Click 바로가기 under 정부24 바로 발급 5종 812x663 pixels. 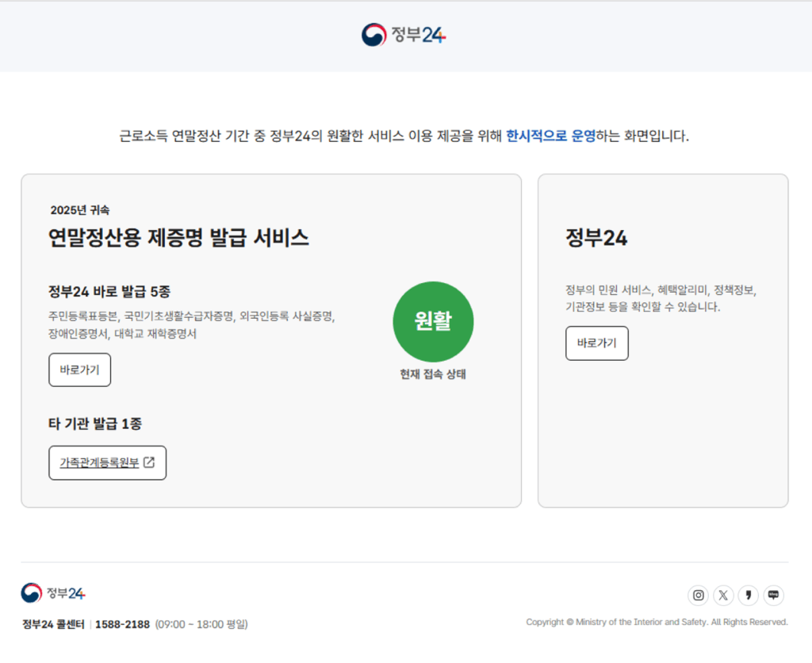coord(79,370)
